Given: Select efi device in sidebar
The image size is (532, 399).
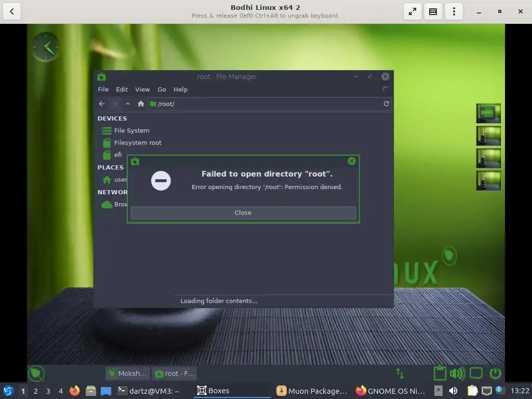Looking at the screenshot, I should pyautogui.click(x=112, y=155).
